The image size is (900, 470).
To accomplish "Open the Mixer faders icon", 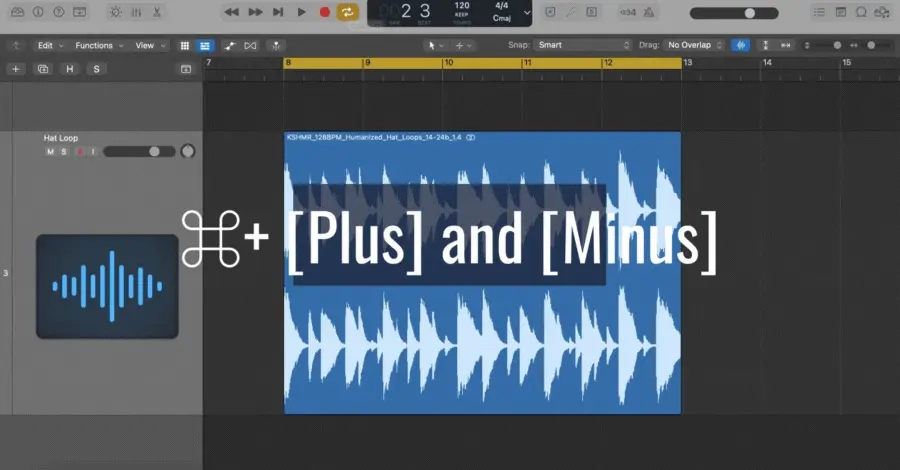I will pos(136,12).
